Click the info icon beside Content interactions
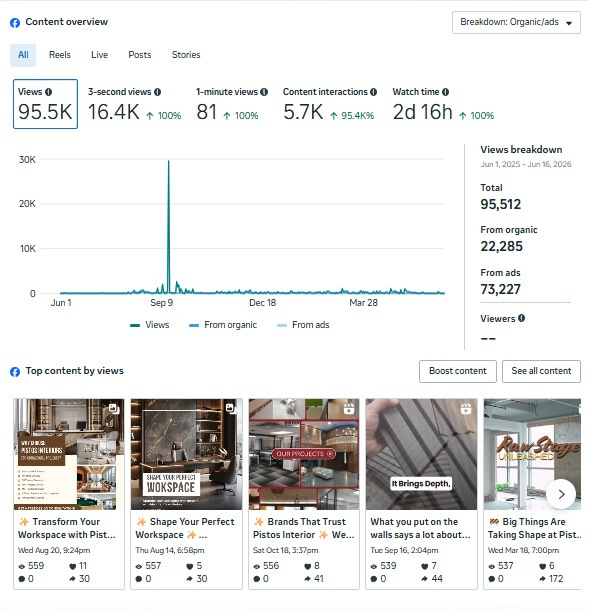 pyautogui.click(x=373, y=92)
